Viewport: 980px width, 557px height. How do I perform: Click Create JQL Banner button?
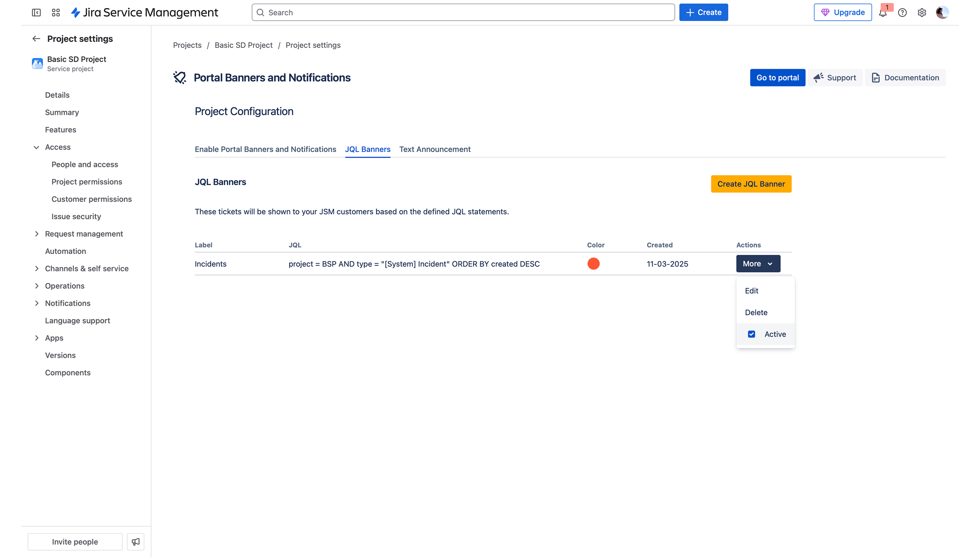tap(751, 184)
